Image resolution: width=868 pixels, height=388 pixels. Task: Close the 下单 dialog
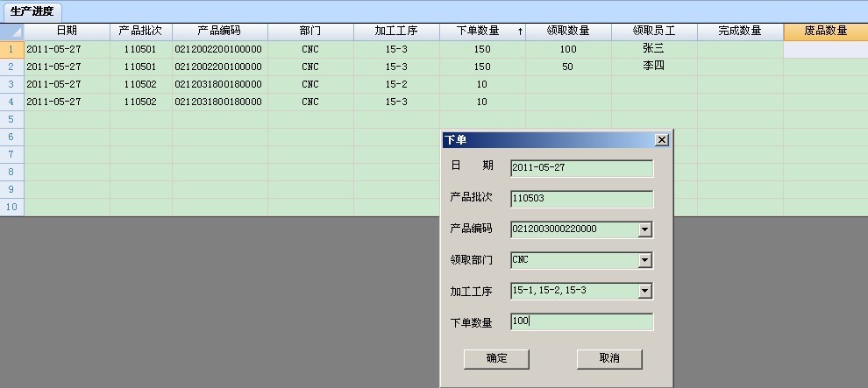click(x=661, y=140)
